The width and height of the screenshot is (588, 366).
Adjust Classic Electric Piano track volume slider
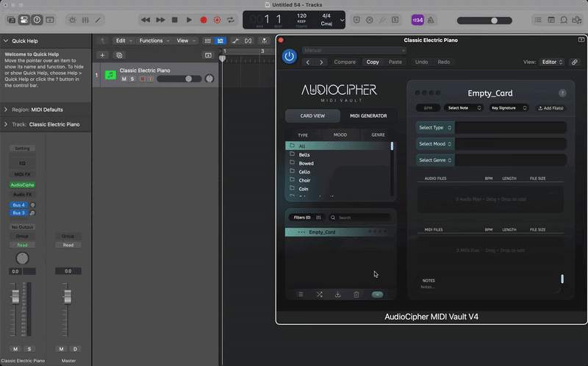179,79
